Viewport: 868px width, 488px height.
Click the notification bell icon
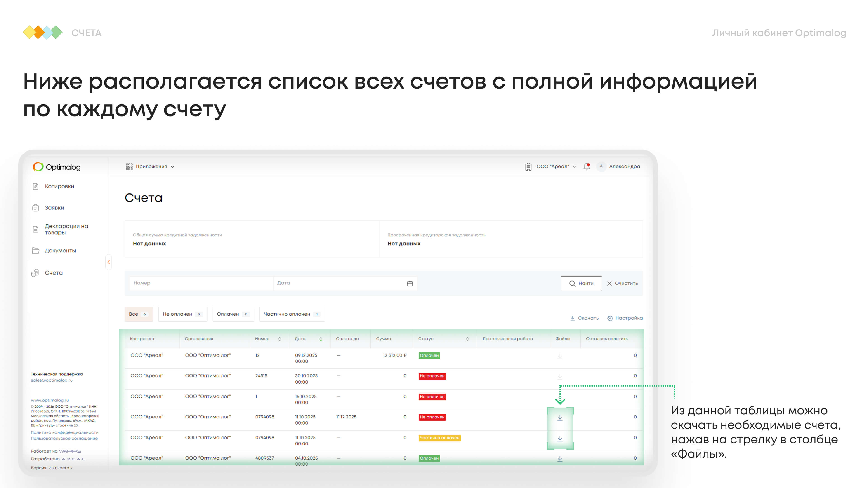tap(587, 166)
